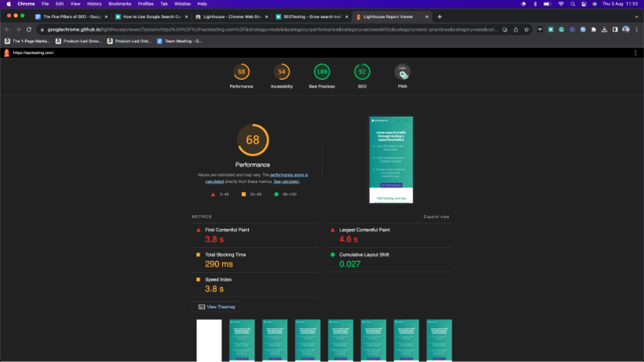Click the PWA badge icon
The height and width of the screenshot is (362, 644).
[x=402, y=72]
